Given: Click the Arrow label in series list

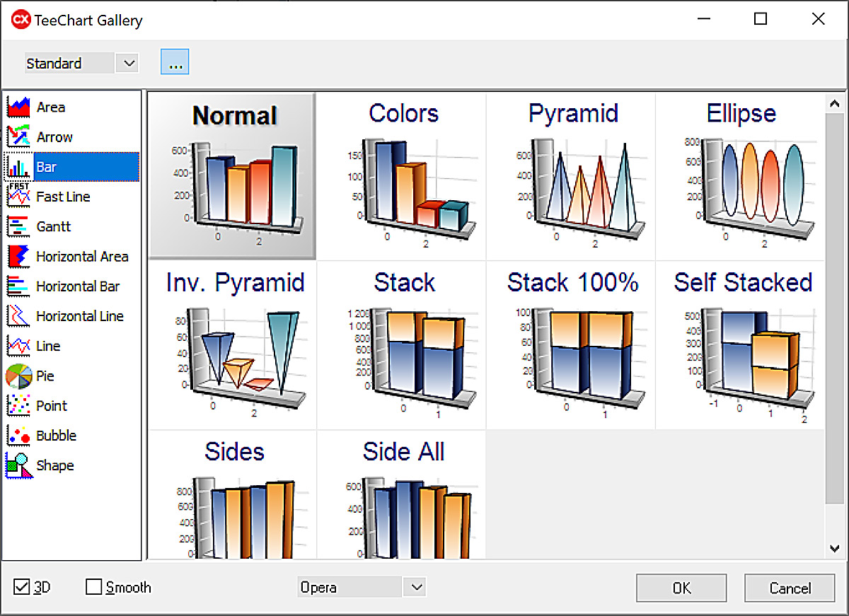Looking at the screenshot, I should [x=54, y=137].
